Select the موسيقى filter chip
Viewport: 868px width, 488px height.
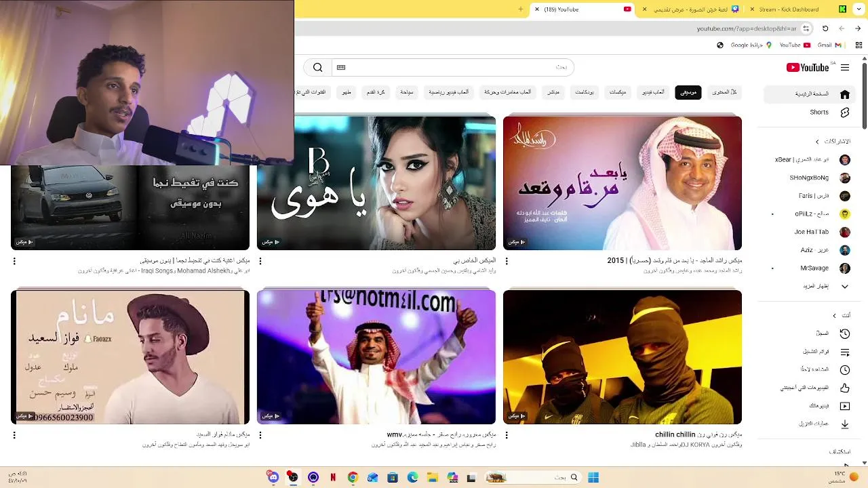point(688,92)
